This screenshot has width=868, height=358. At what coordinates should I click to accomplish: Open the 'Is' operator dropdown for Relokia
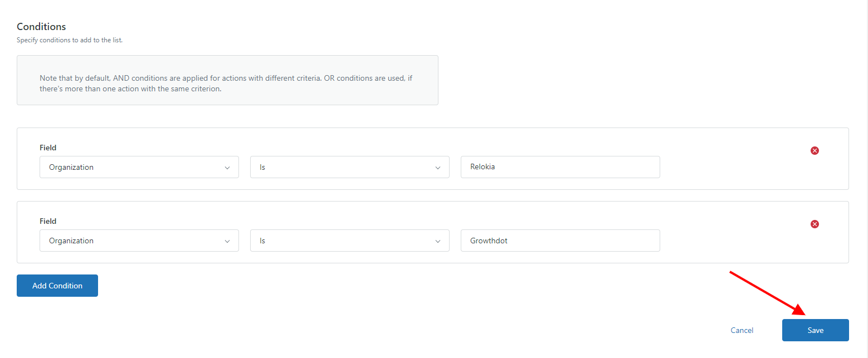(x=350, y=167)
